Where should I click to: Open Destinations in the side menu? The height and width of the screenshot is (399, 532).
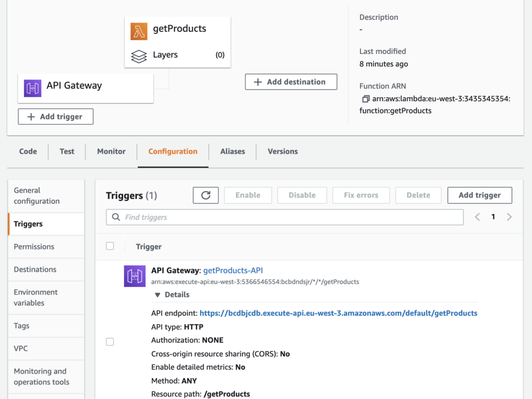pyautogui.click(x=46, y=270)
